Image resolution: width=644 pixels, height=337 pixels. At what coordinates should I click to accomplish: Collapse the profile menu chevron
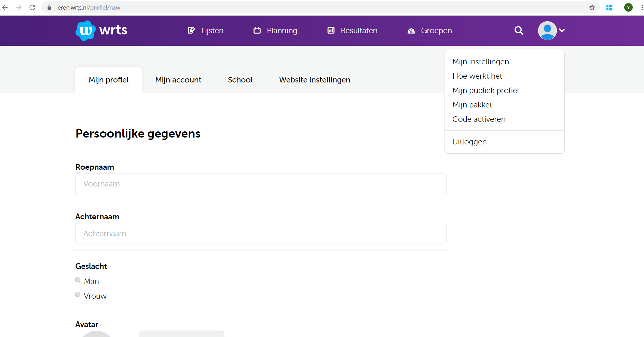pos(562,30)
